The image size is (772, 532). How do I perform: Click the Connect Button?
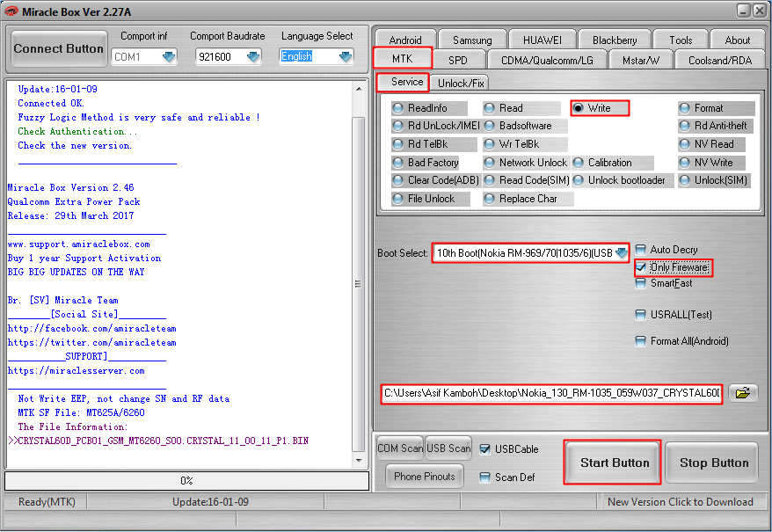coord(59,48)
